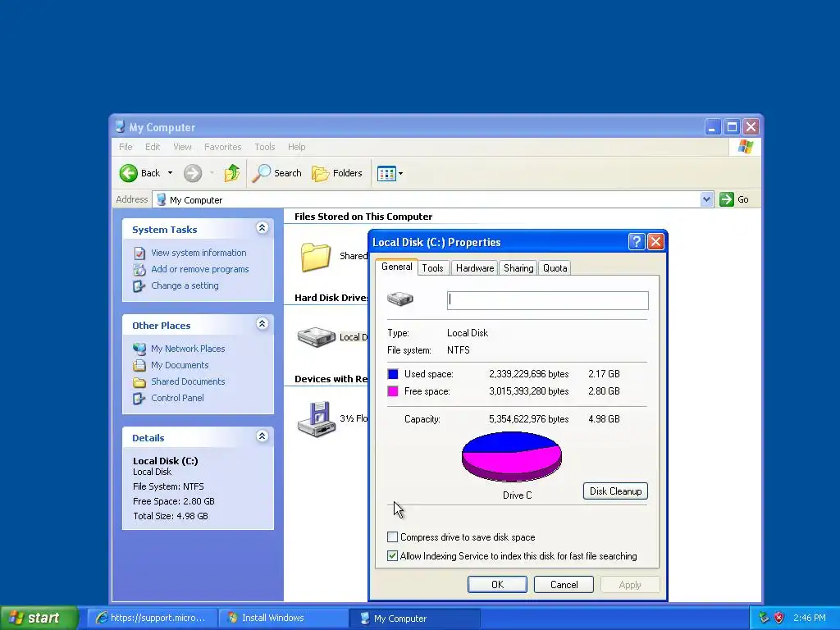Viewport: 840px width, 630px height.
Task: Switch to Install Windows taskbar item
Action: [x=283, y=618]
